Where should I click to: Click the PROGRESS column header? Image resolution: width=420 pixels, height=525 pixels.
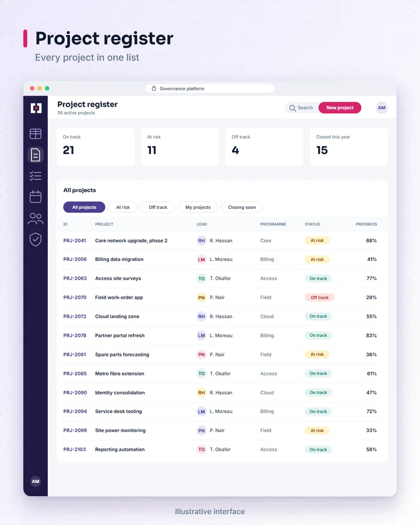(x=366, y=224)
